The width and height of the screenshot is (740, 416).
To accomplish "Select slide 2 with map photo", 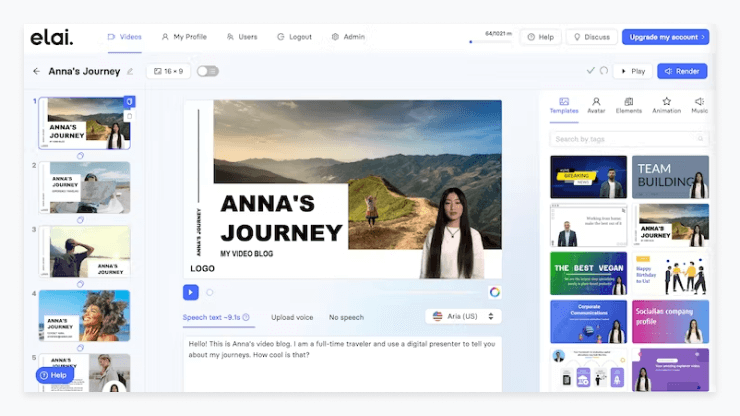I will point(84,187).
